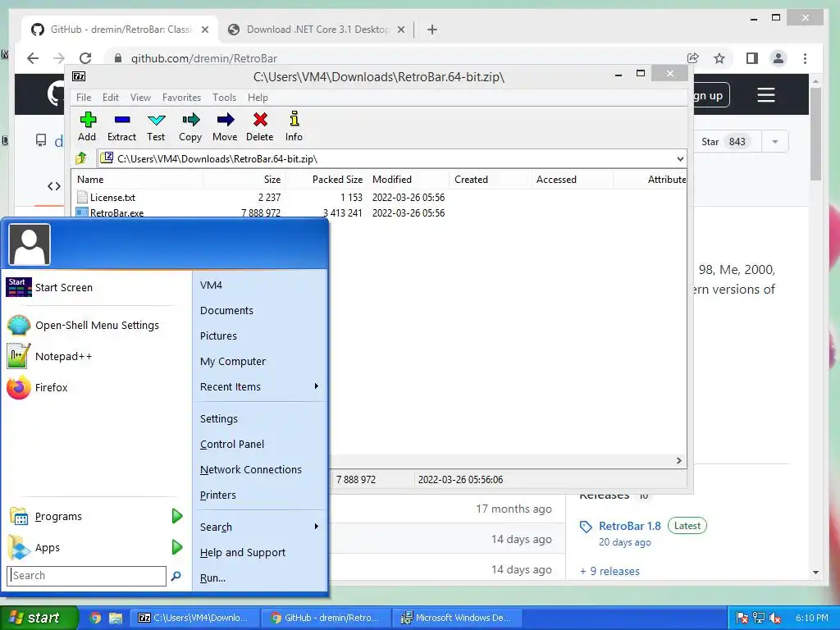Screen dimensions: 840x630
Task: Open Chrome three-dot menu
Action: [806, 58]
